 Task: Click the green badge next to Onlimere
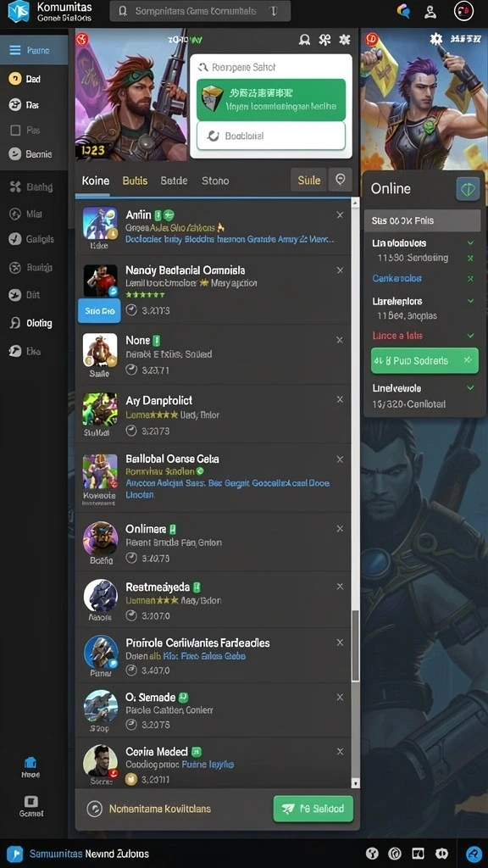(x=172, y=529)
